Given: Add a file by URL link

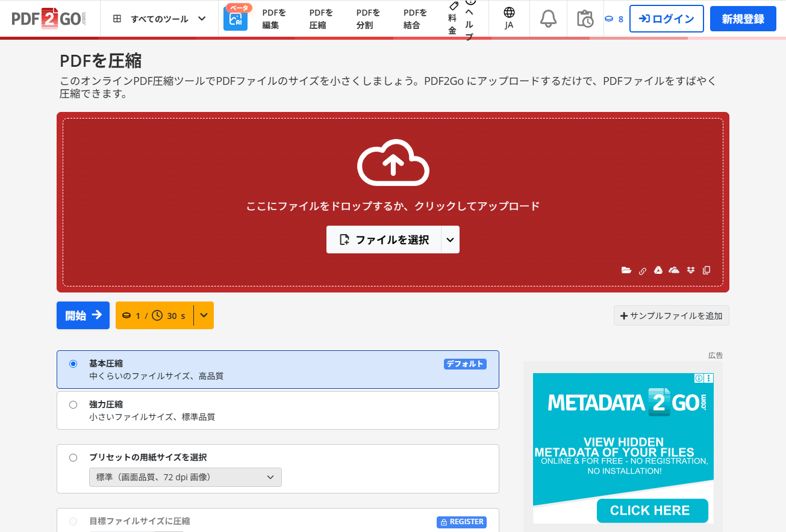Looking at the screenshot, I should click(642, 270).
